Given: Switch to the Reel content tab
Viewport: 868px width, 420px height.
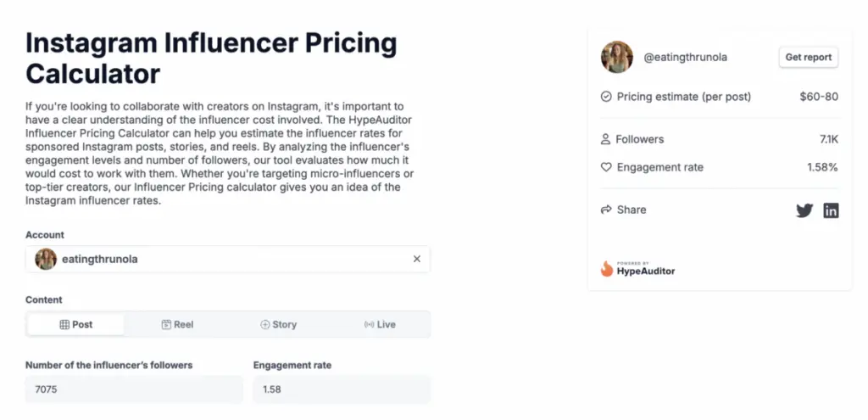Looking at the screenshot, I should (177, 324).
